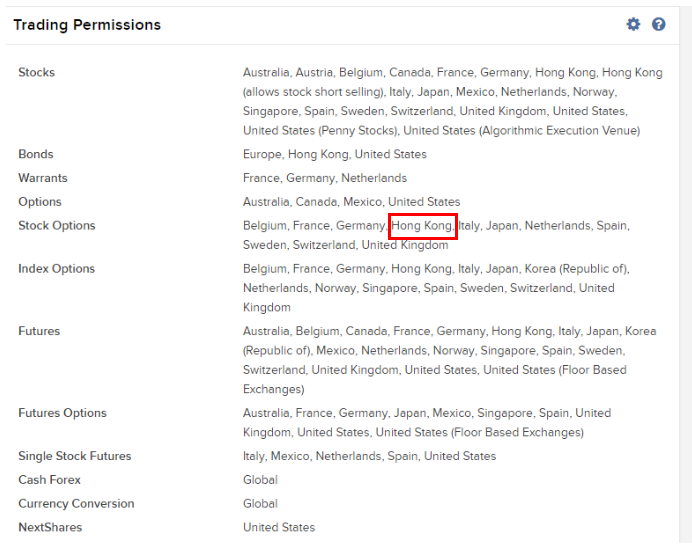
Task: Click the Currency Conversion label
Action: (x=76, y=504)
